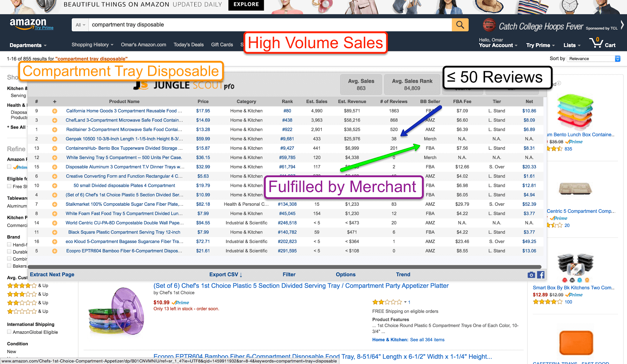This screenshot has height=364, width=627.
Task: Expand the Shopping History dropdown
Action: pyautogui.click(x=92, y=45)
